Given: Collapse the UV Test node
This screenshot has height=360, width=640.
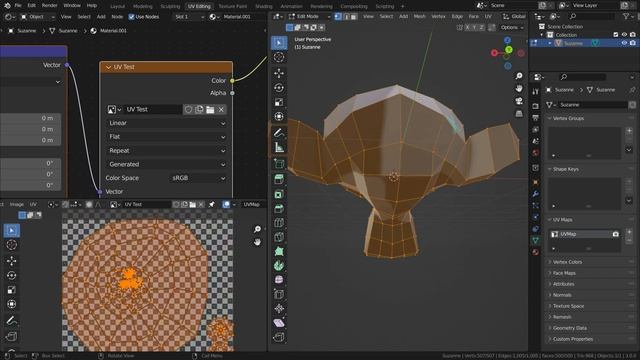Looking at the screenshot, I should tap(108, 67).
